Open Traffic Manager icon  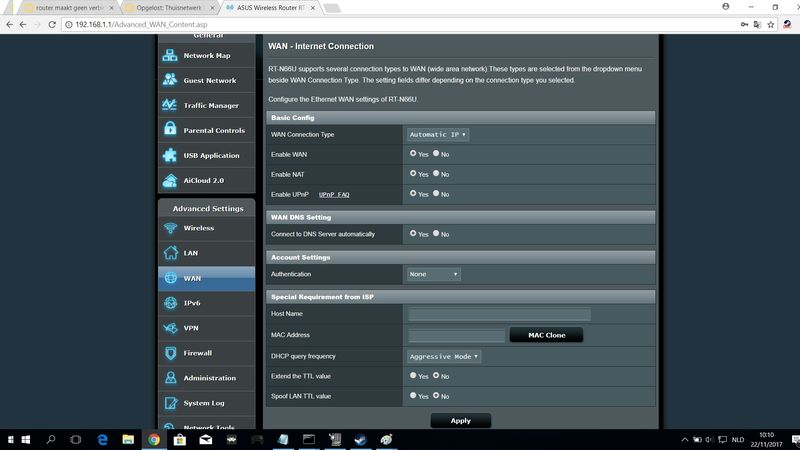[x=170, y=106]
